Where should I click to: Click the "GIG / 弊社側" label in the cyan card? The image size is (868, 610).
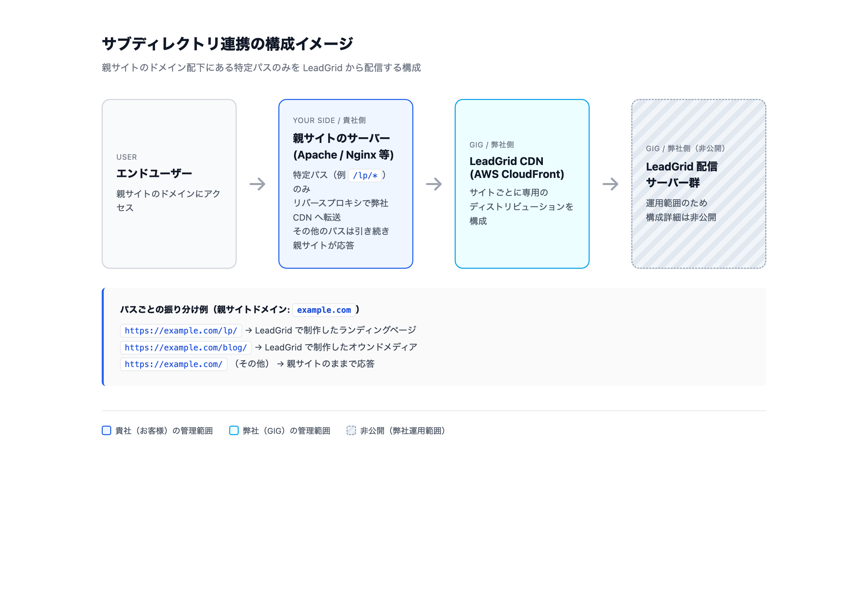point(491,145)
